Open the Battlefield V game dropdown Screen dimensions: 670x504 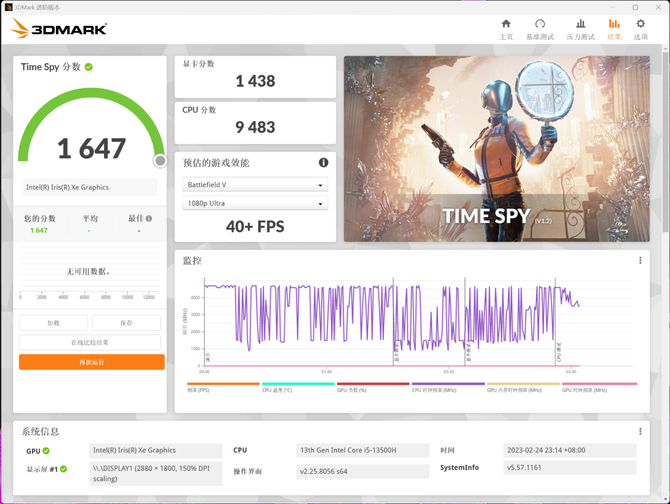255,185
